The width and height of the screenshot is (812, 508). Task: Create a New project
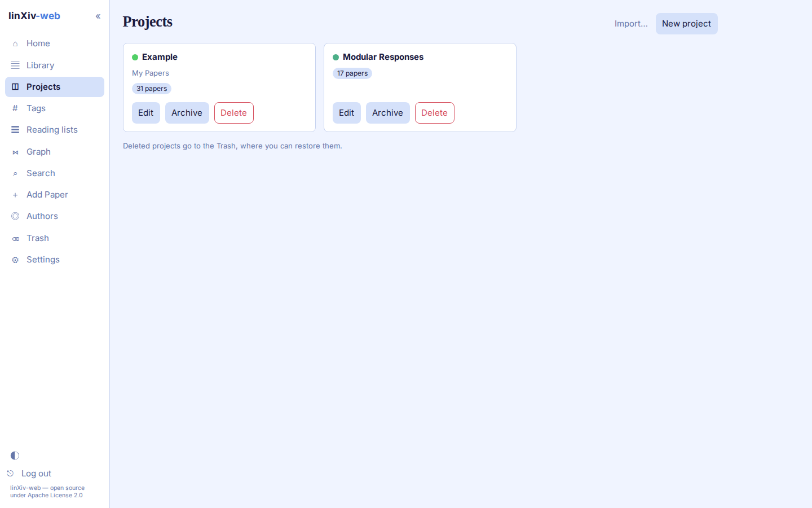686,24
